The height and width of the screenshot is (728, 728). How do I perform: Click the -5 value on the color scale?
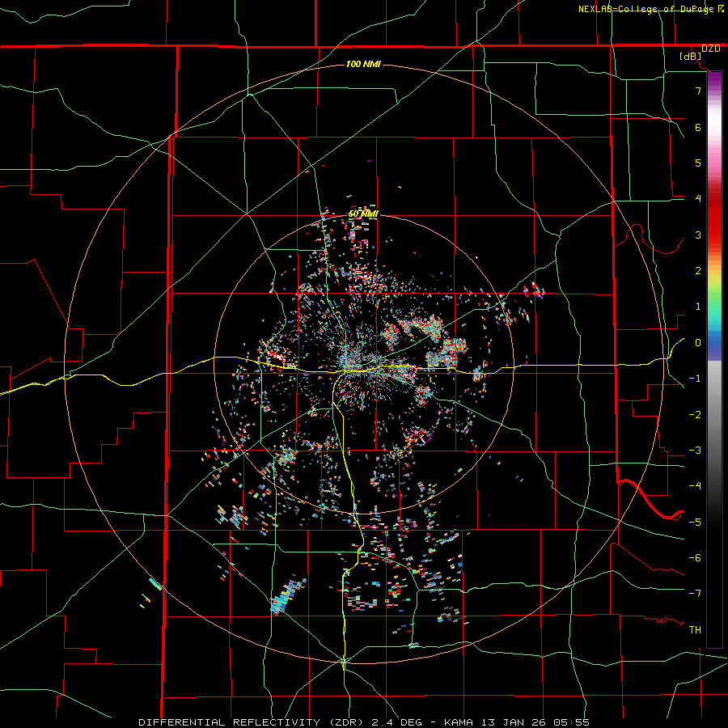coord(695,523)
